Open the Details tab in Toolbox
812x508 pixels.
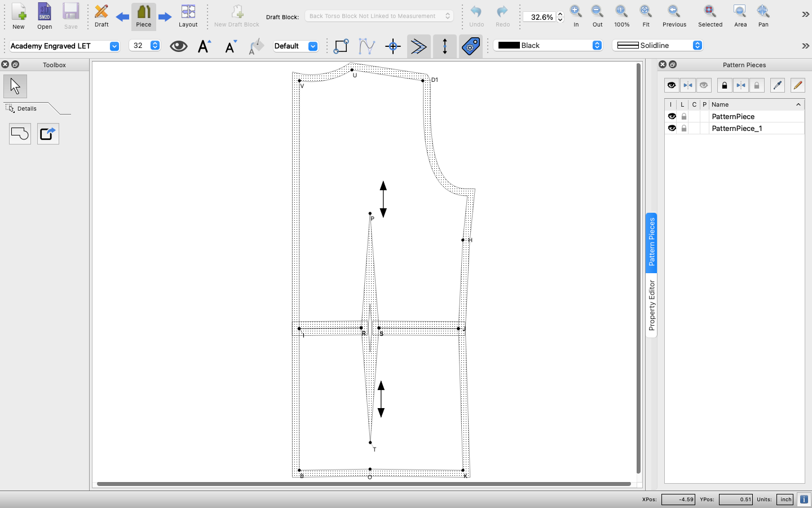click(x=27, y=108)
